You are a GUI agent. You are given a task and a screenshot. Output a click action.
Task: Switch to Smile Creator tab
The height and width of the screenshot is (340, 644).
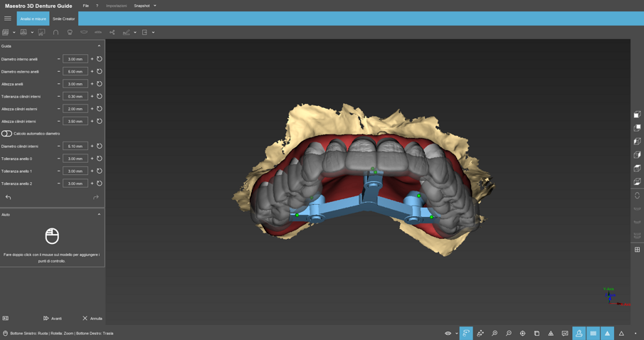63,18
